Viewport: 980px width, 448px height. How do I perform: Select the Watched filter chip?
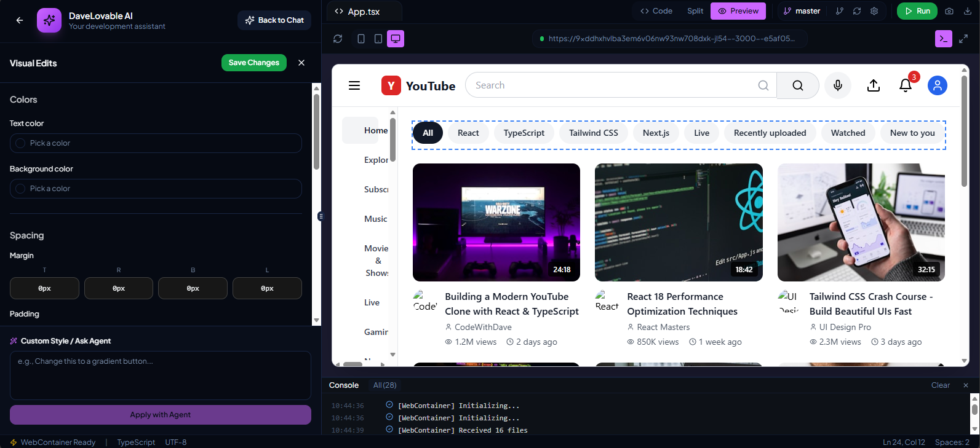pos(848,133)
